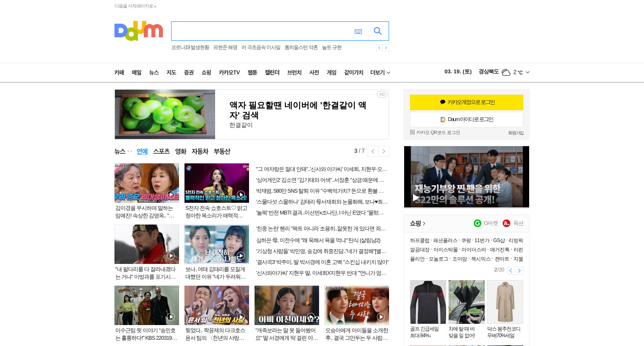The height and width of the screenshot is (346, 644).
Task: Open headline 심하은 母, 이천수에
Action: coord(318,240)
